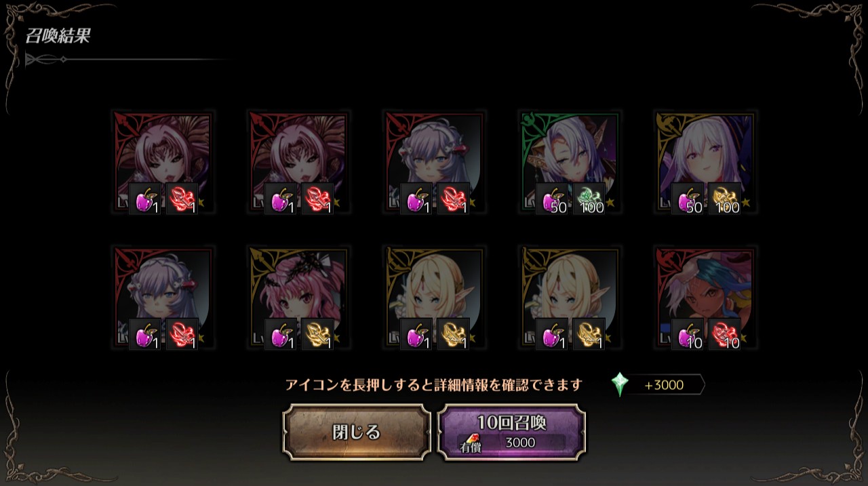Click the 有償 3000 paid gem cost label

point(512,443)
